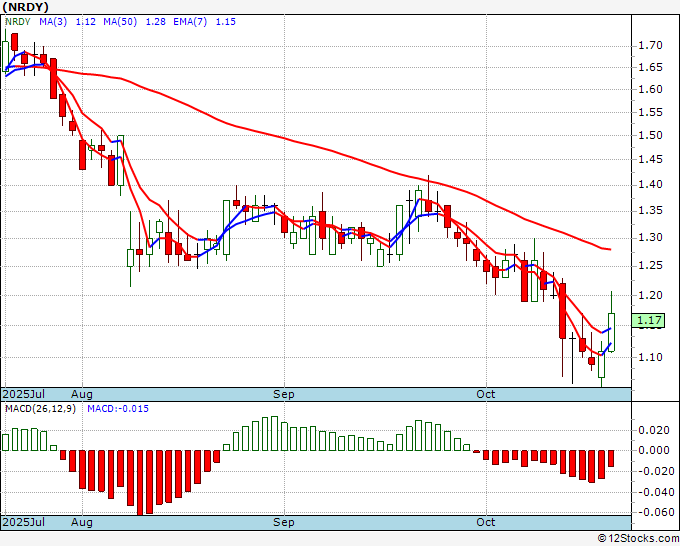The image size is (680, 546).
Task: Click the 2025Jul label on MACD axis
Action: (23, 522)
